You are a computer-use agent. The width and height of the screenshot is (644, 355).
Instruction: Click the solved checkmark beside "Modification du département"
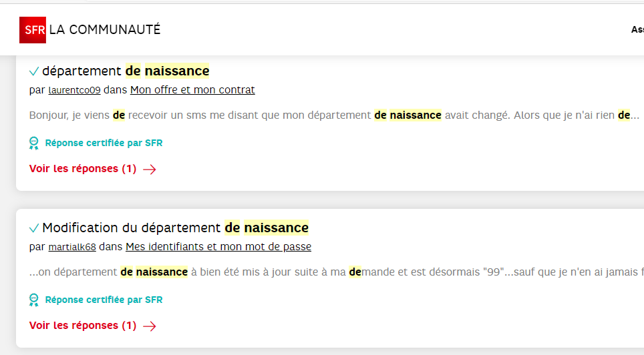point(34,228)
